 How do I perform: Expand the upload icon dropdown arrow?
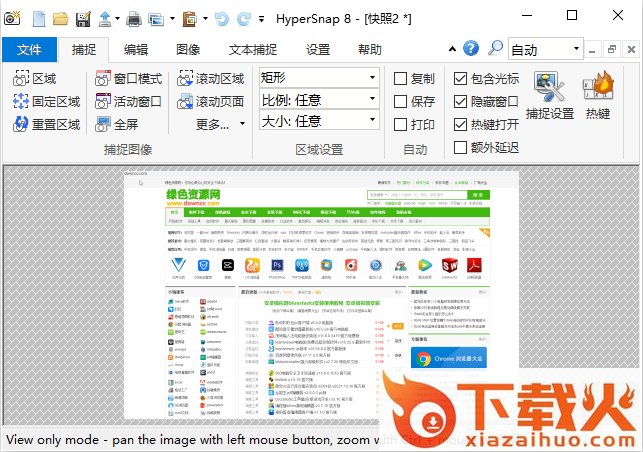pos(117,19)
